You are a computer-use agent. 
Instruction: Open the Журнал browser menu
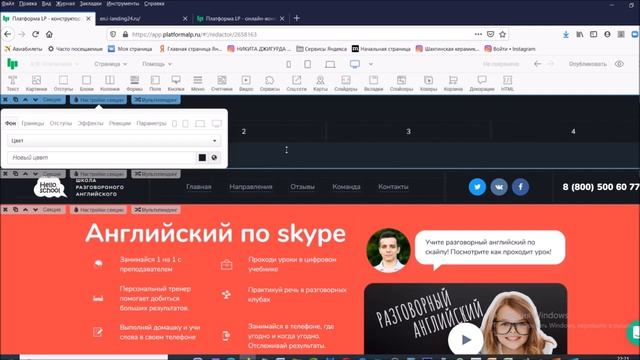pyautogui.click(x=65, y=3)
